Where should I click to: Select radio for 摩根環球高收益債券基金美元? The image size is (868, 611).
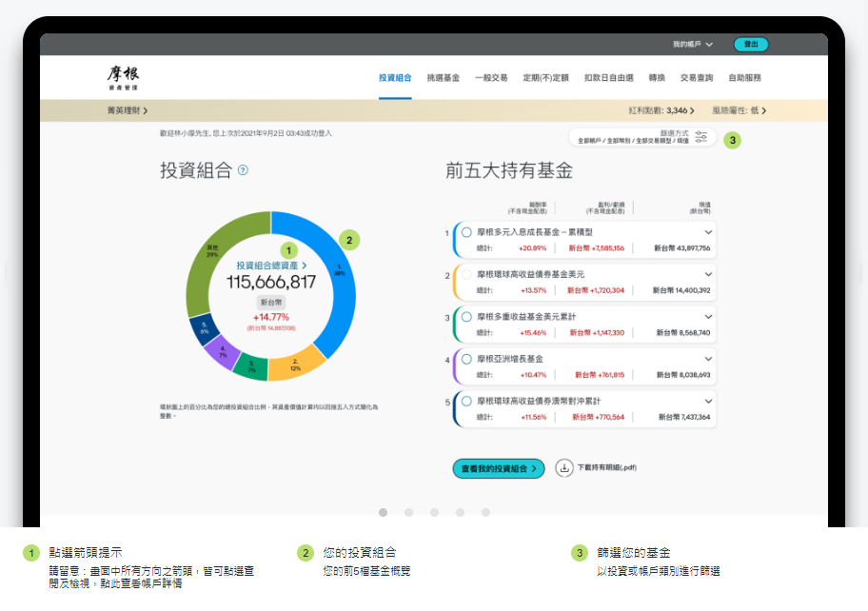click(x=466, y=274)
